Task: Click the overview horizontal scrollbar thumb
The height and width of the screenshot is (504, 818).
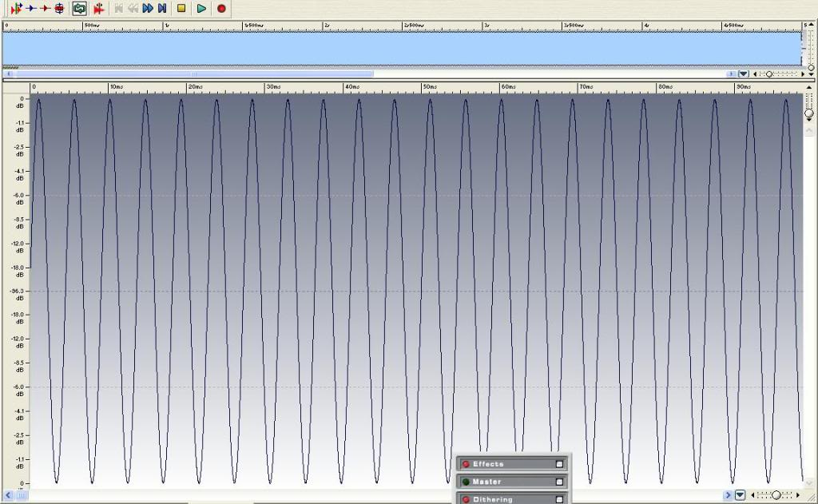Action: coord(193,74)
